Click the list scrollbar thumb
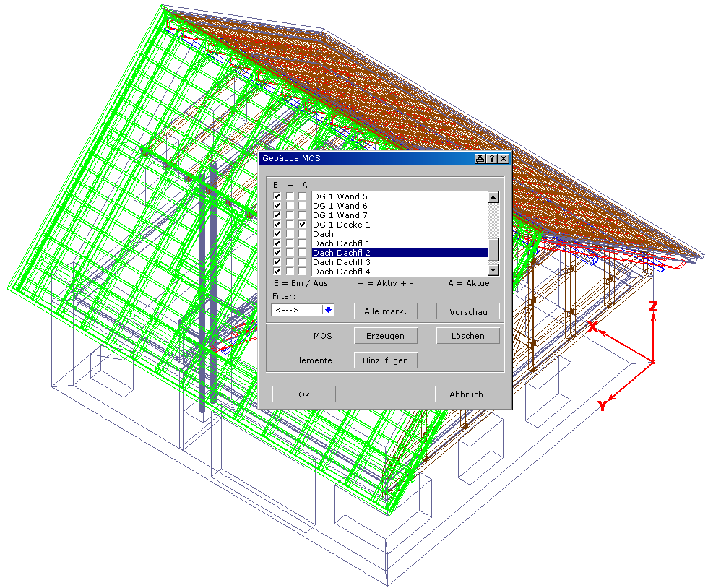This screenshot has height=588, width=708. pos(493,250)
